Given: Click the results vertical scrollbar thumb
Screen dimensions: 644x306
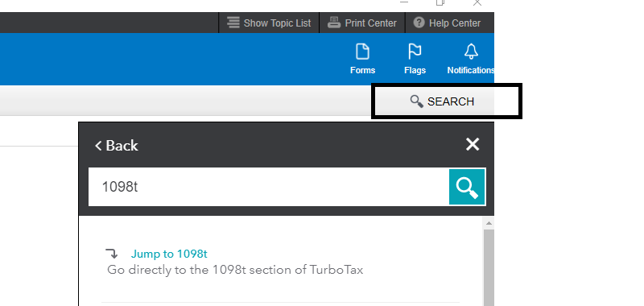Looking at the screenshot, I should pyautogui.click(x=489, y=268).
